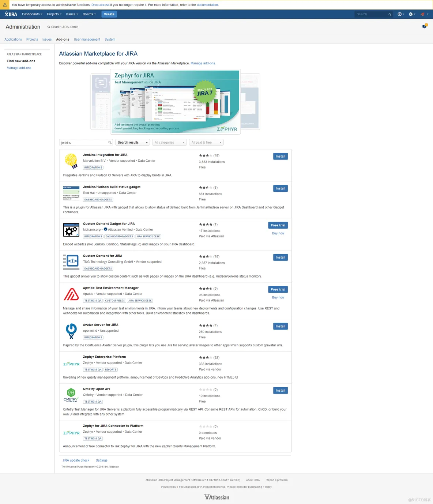This screenshot has height=504, width=433.
Task: Click the About JIRA footer link
Action: coord(253,480)
